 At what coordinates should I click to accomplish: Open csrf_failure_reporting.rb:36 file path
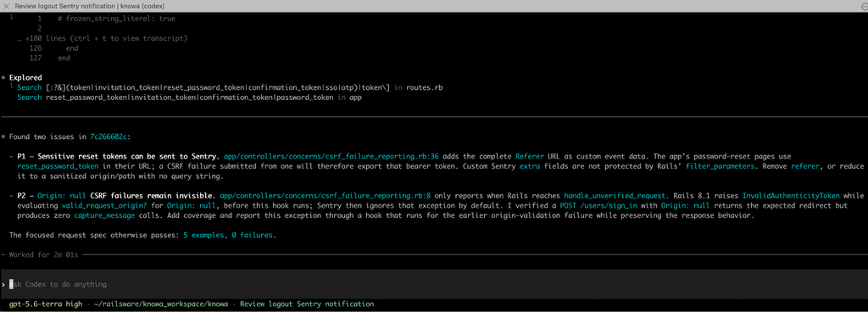331,157
